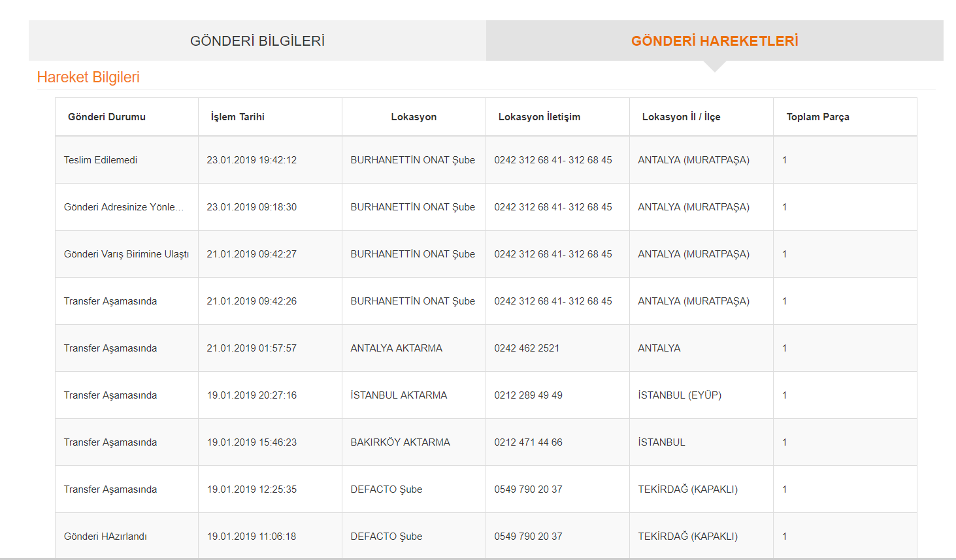956x560 pixels.
Task: Select the GÖNDERİ HAREKETLERİ tab
Action: pyautogui.click(x=715, y=41)
